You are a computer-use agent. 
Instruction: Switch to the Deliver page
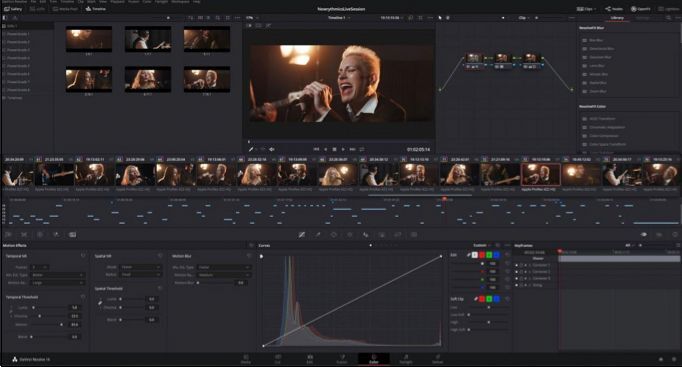point(438,359)
